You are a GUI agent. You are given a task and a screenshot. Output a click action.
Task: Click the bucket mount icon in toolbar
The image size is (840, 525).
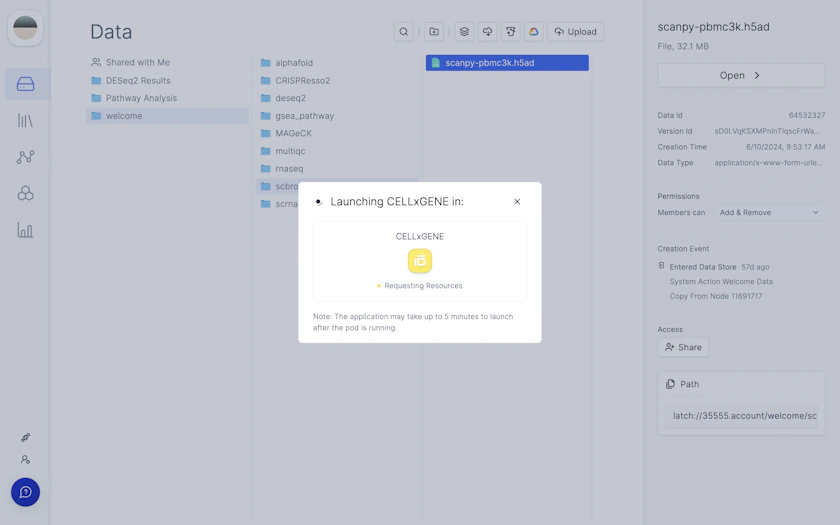coord(511,32)
